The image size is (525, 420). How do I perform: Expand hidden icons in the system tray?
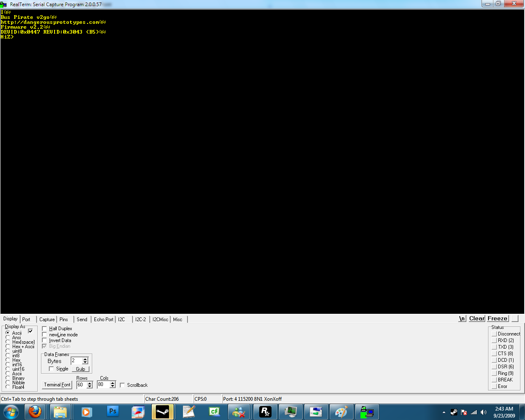pos(443,411)
